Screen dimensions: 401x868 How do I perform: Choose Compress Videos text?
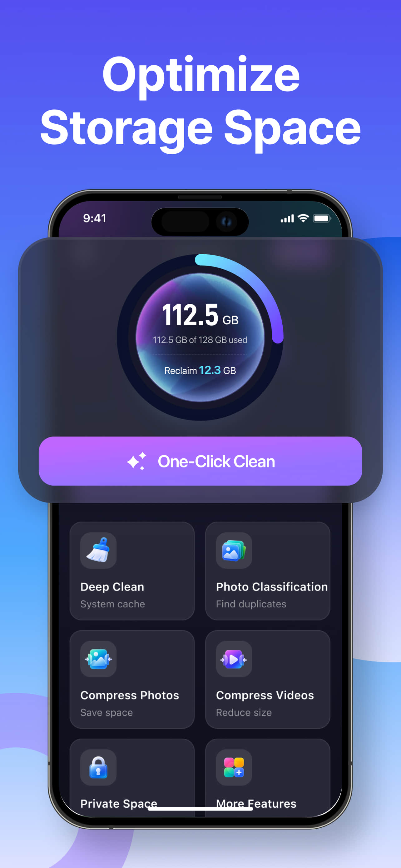point(265,696)
